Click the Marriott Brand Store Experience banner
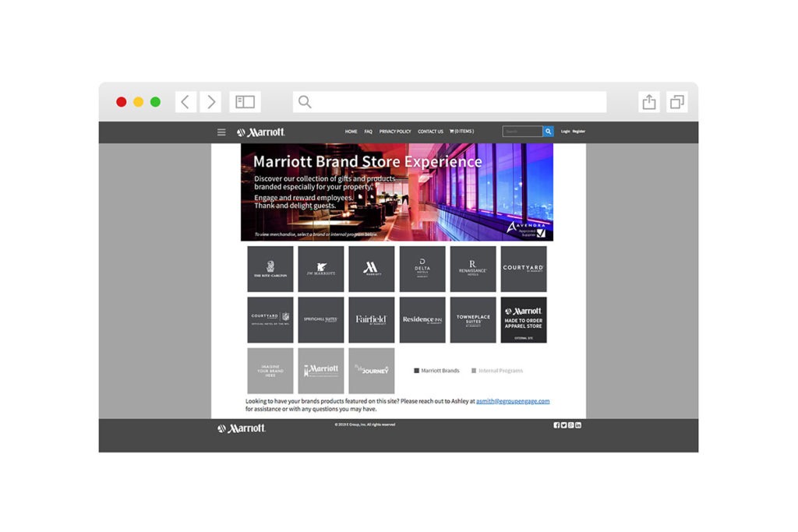 pos(397,192)
